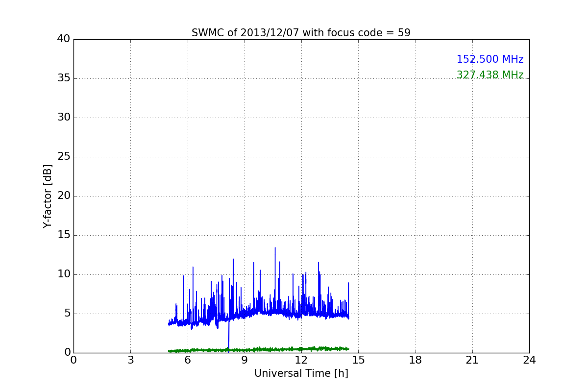
Task: Click the x-axis tick label '21'
Action: pos(472,360)
